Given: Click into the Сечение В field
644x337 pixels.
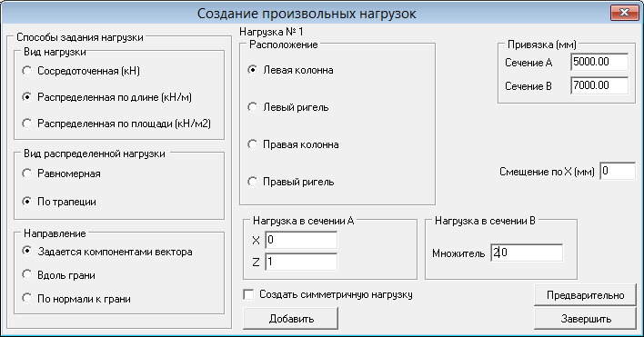Looking at the screenshot, I should tap(599, 85).
